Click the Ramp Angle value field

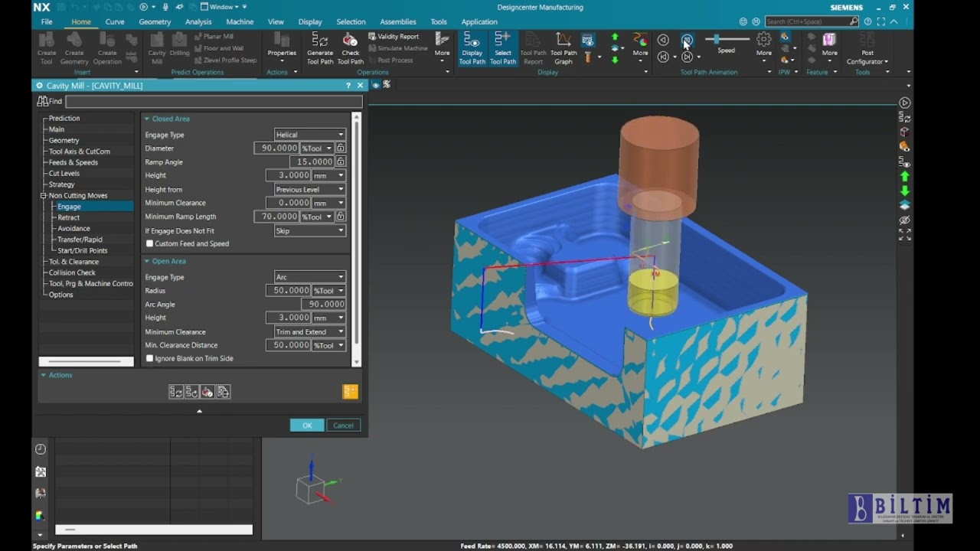[x=312, y=161]
